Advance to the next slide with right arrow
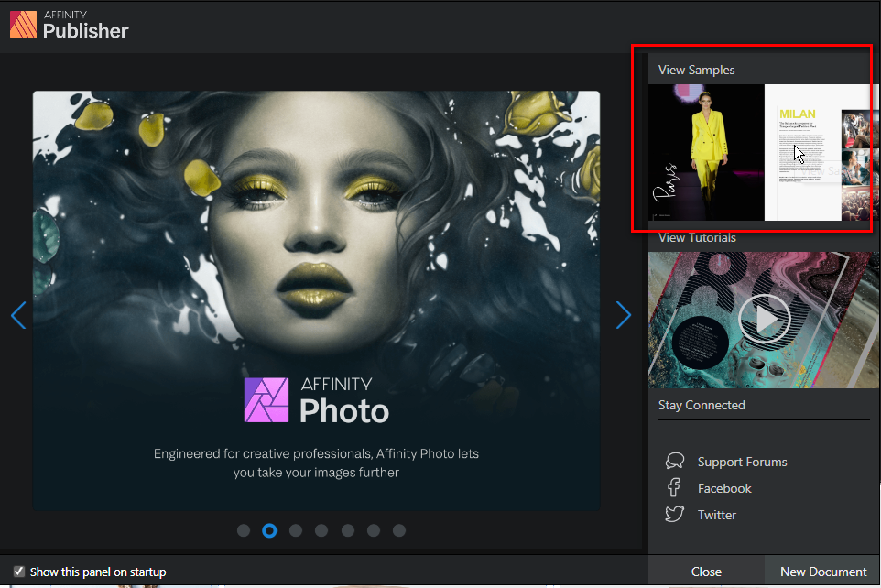 [623, 315]
